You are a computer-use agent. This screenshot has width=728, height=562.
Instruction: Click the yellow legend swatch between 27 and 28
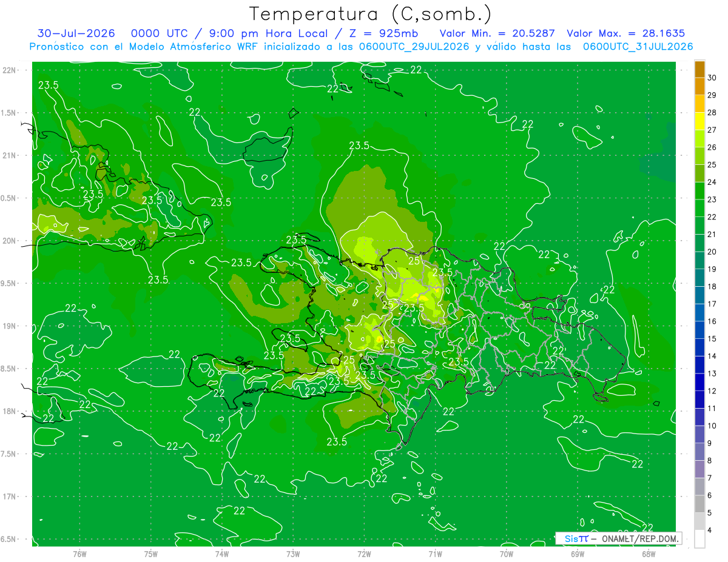[699, 121]
